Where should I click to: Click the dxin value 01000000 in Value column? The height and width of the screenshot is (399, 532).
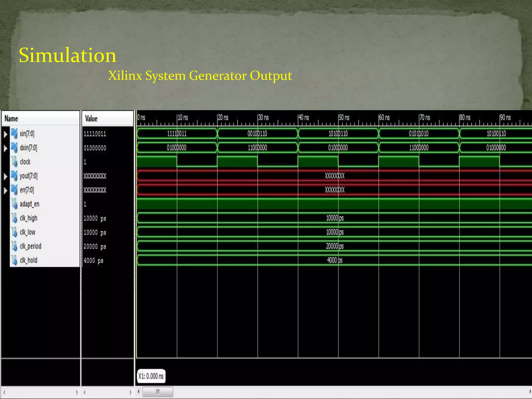click(x=95, y=148)
